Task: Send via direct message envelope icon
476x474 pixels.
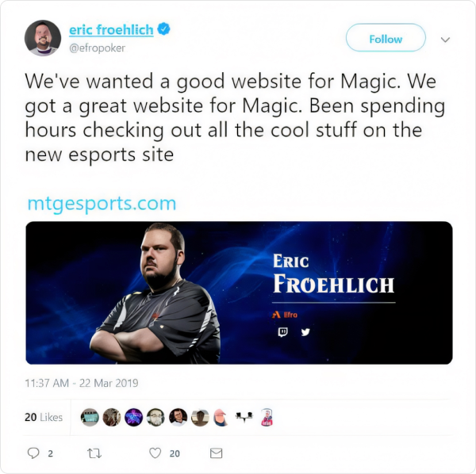Action: pos(216,453)
